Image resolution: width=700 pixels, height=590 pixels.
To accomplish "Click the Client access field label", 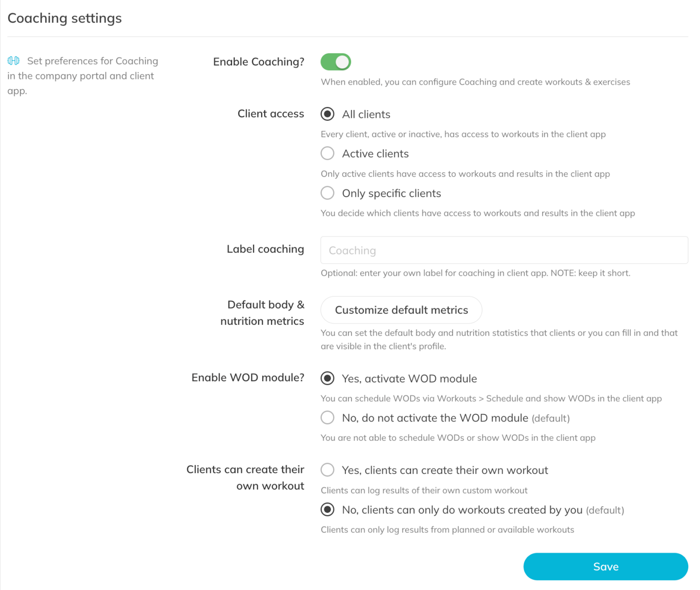I will 270,114.
